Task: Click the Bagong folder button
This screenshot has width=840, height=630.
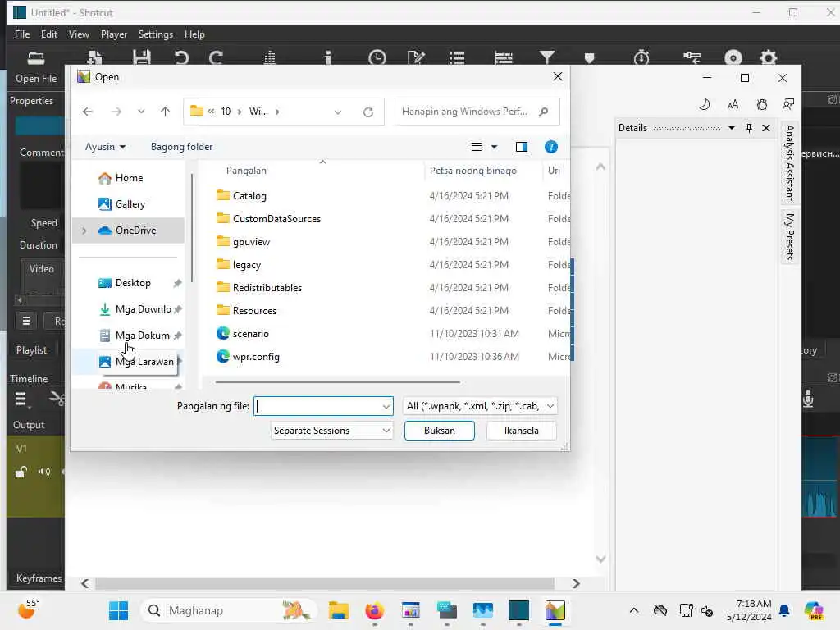Action: pos(181,147)
